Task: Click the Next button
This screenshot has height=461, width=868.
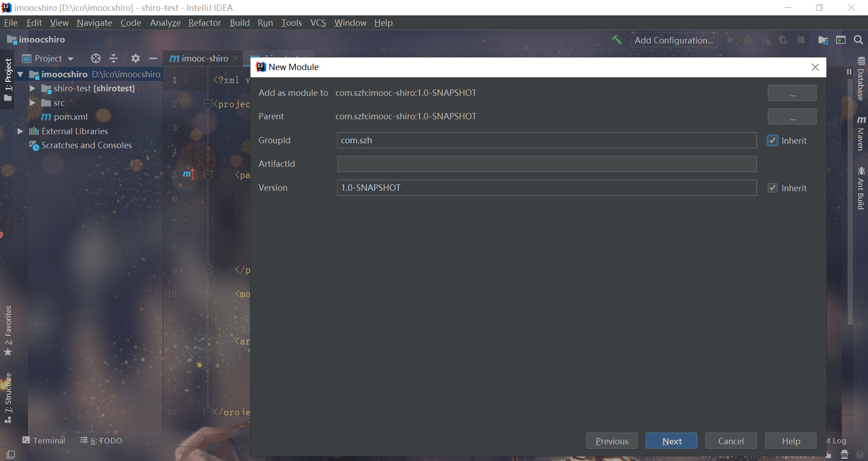Action: click(x=671, y=441)
